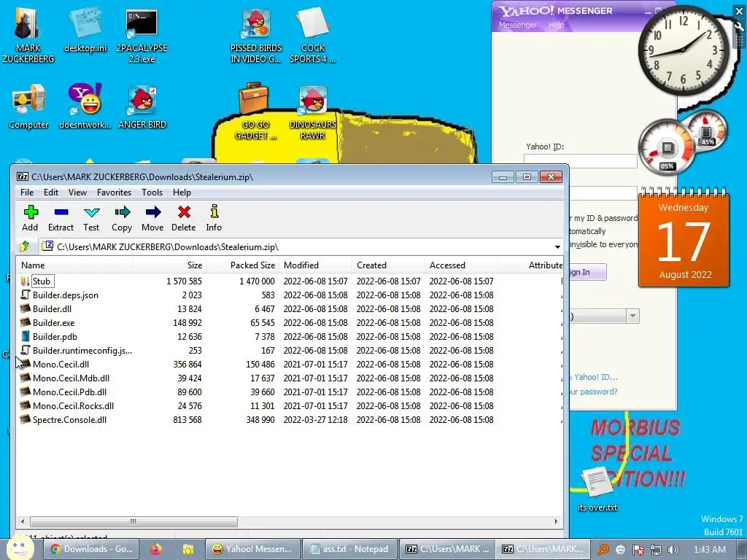Image resolution: width=747 pixels, height=560 pixels.
Task: Select Builder.runtimeconfig.js... file
Action: [290, 351]
